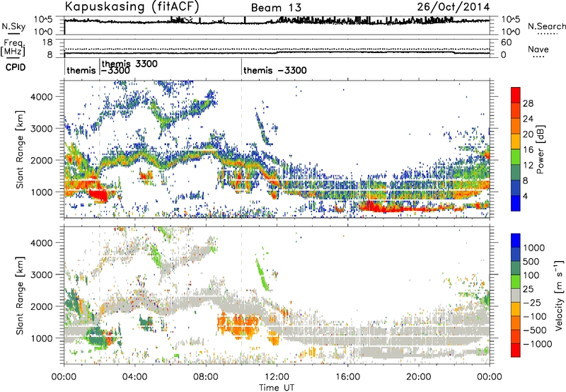The image size is (566, 392).
Task: Select the 16:00 time tick label
Action: point(347,377)
